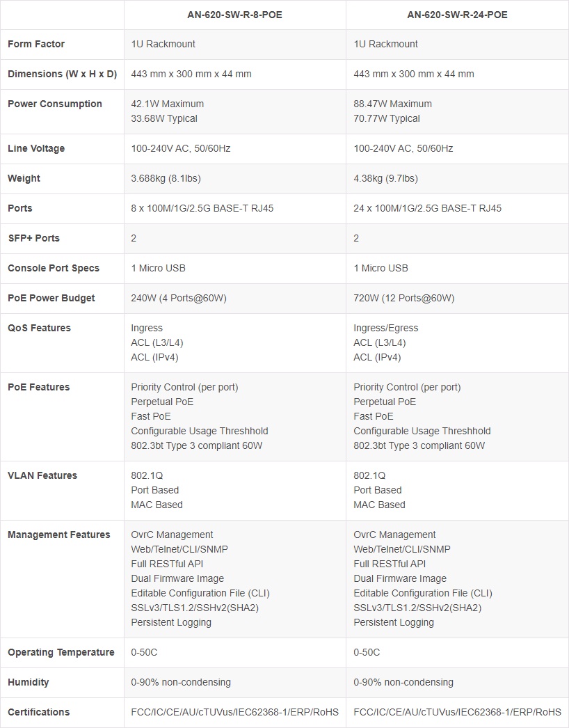Click the Ingress/Egress QoS text
The image size is (569, 728).
pyautogui.click(x=386, y=328)
